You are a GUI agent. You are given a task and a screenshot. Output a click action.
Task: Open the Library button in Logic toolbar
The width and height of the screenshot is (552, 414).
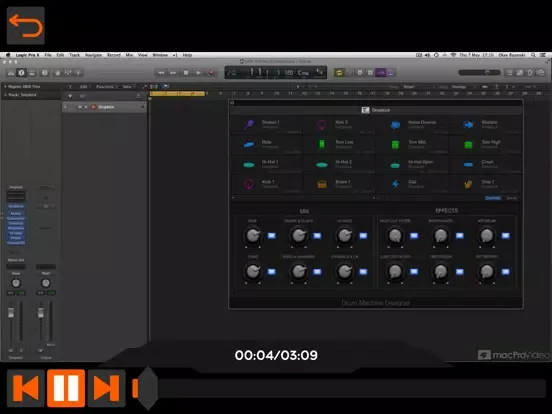(11, 73)
